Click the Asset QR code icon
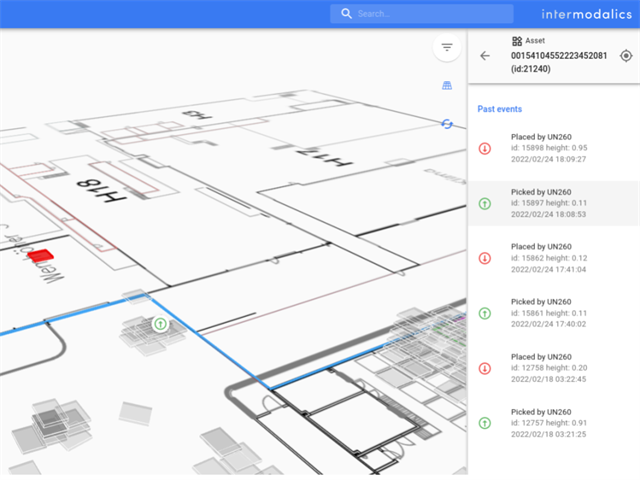Screen dimensions: 640x480 [x=517, y=41]
